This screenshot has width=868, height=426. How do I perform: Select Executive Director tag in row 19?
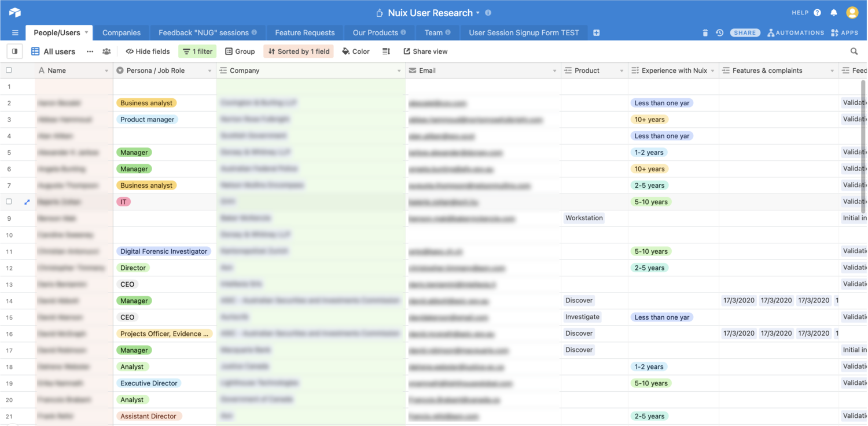click(149, 383)
